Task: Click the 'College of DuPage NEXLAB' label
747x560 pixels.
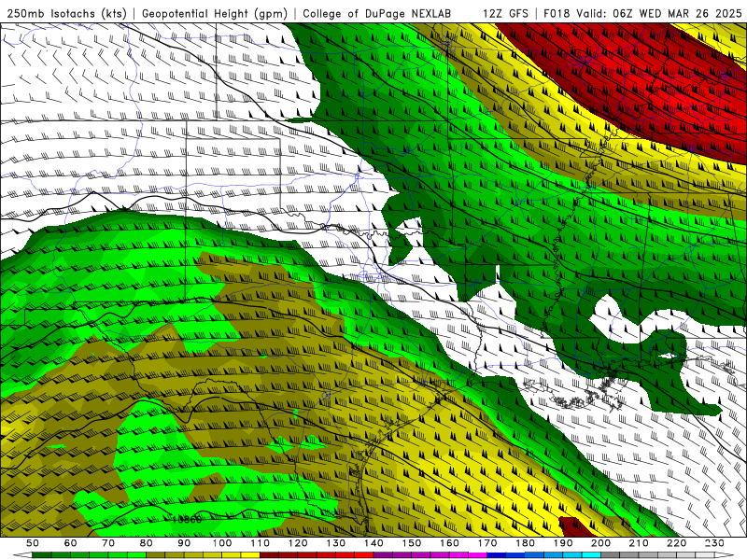Action: 376,13
